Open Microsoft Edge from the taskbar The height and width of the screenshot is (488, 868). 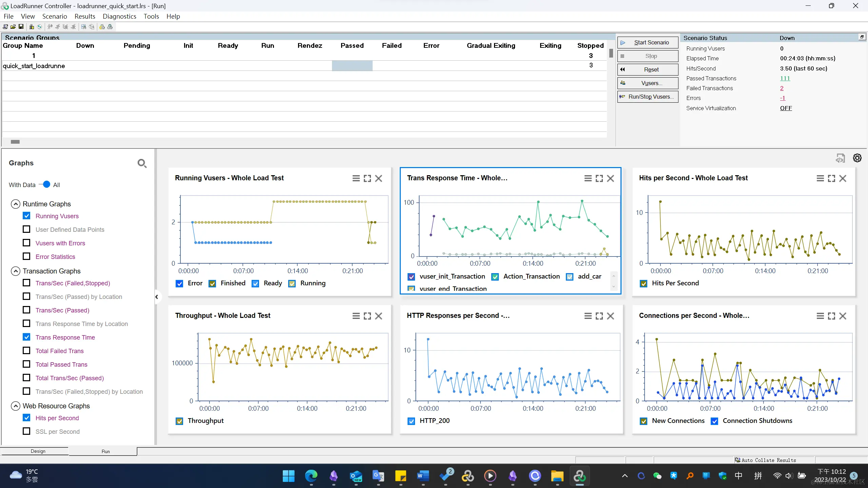311,476
